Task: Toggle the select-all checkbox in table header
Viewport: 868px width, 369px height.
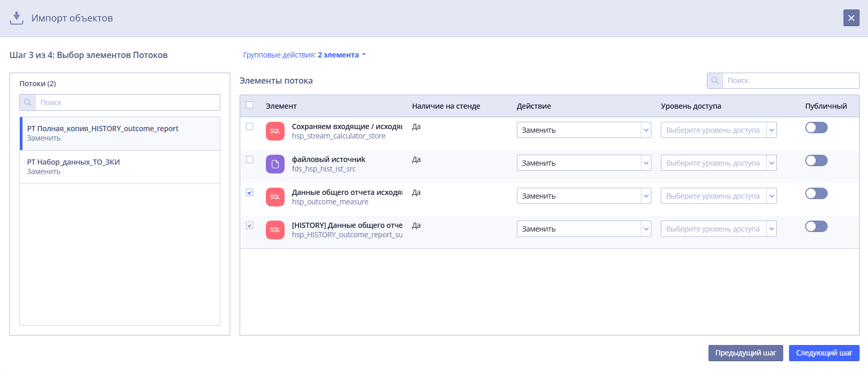Action: 250,105
